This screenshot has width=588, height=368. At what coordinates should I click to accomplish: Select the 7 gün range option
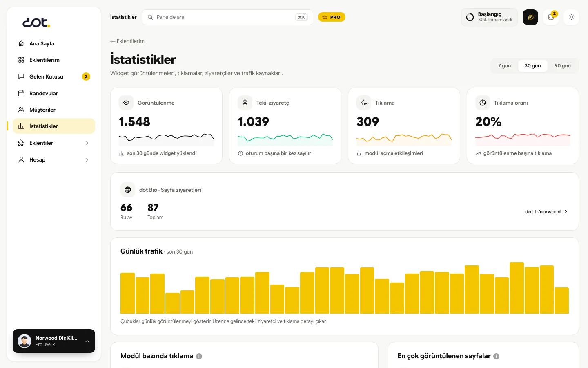(x=504, y=66)
